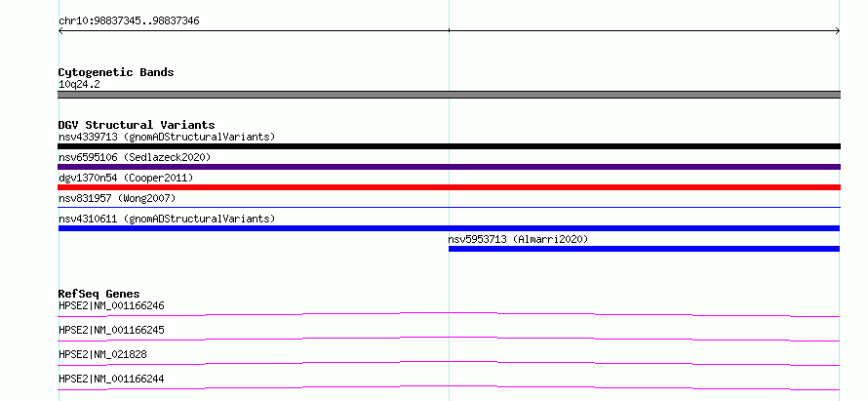Open the dgv1370n54 (Cooper2011) variant label

(126, 178)
